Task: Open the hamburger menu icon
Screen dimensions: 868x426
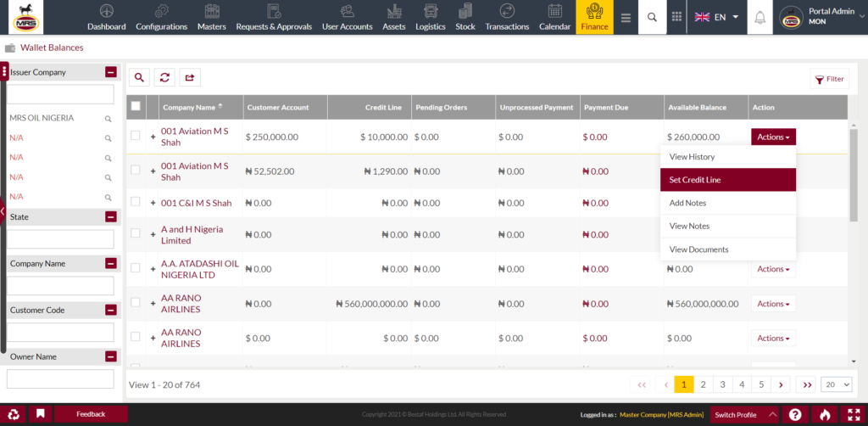Action: click(626, 18)
